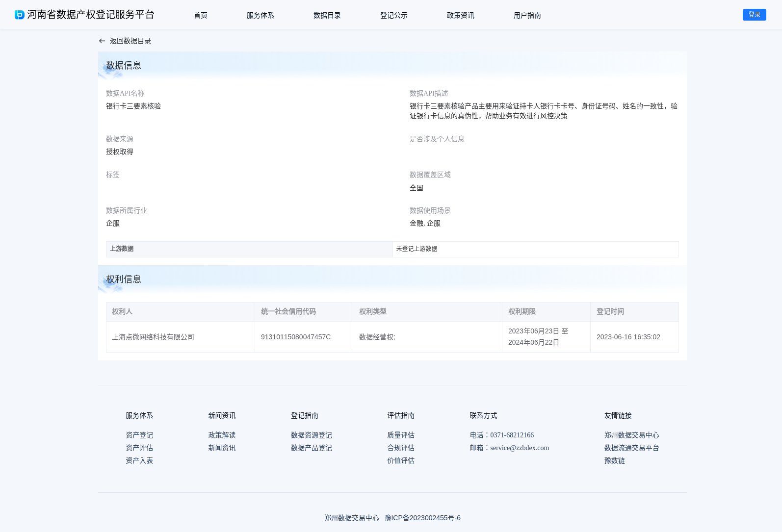
Task: Click 未登记上游数据 cell
Action: [536, 249]
